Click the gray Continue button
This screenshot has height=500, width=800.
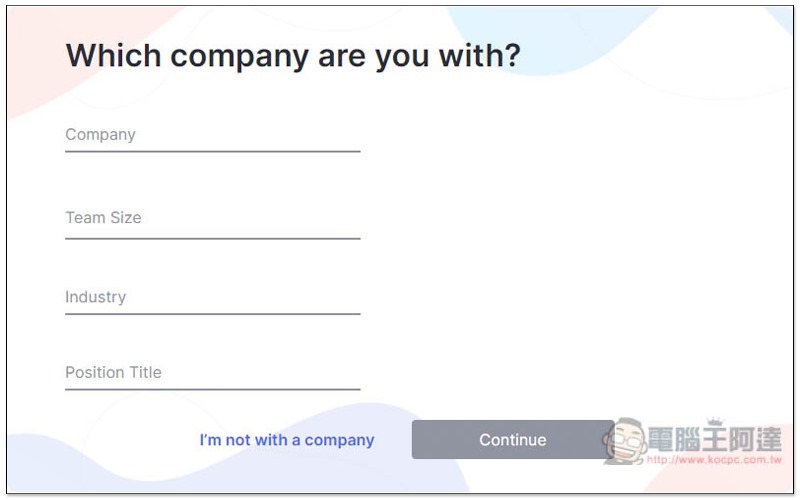[513, 440]
